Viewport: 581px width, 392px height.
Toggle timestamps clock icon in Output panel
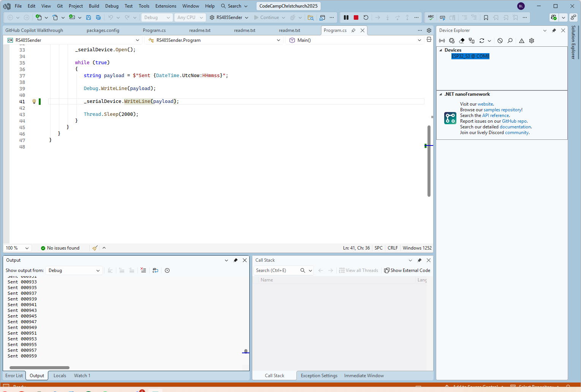(167, 270)
